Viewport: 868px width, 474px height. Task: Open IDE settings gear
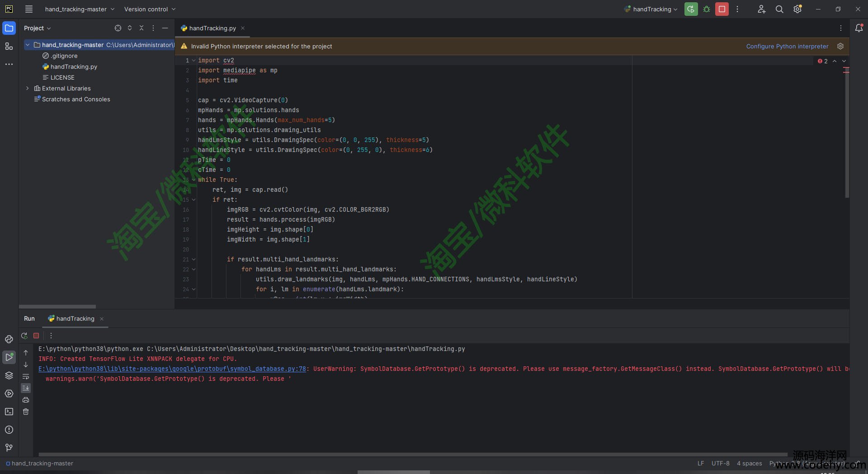pyautogui.click(x=797, y=9)
